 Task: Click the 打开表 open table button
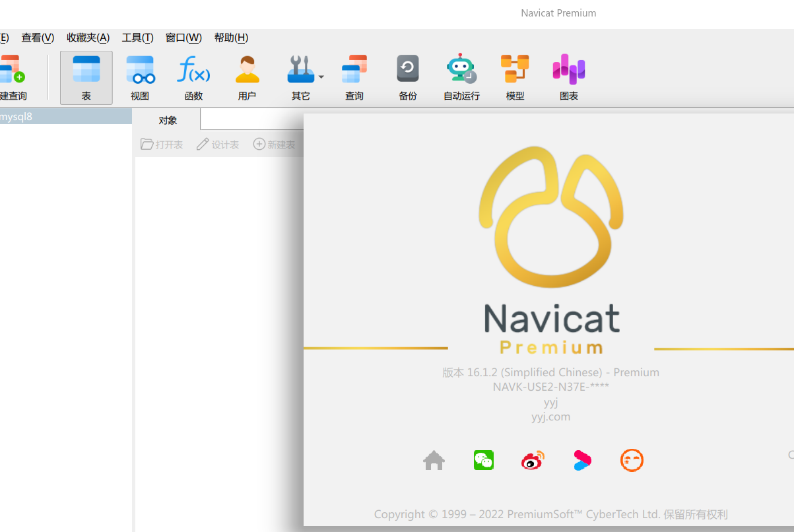(162, 144)
